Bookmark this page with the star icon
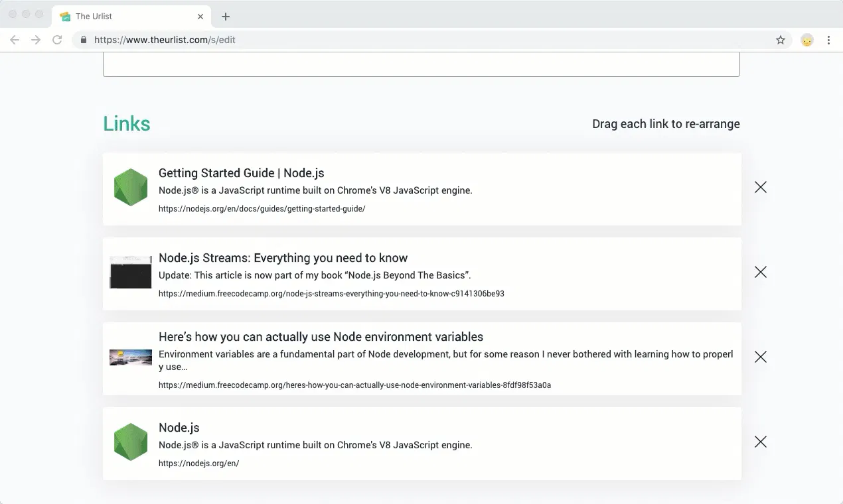This screenshot has height=504, width=843. tap(781, 40)
